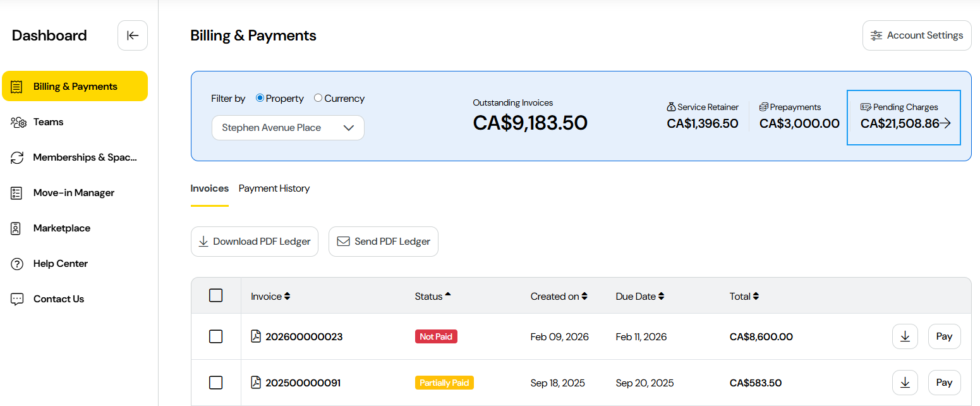Select all invoices with header checkbox

click(216, 295)
